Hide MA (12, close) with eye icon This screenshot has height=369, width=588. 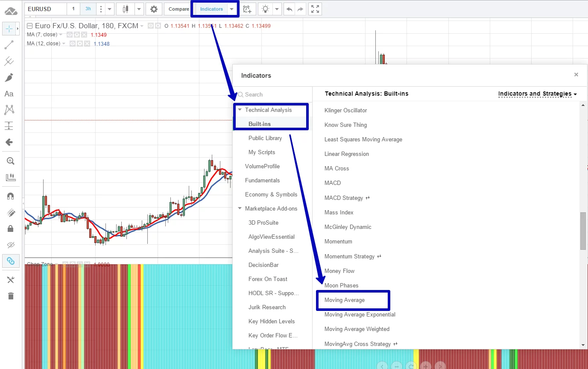click(73, 44)
